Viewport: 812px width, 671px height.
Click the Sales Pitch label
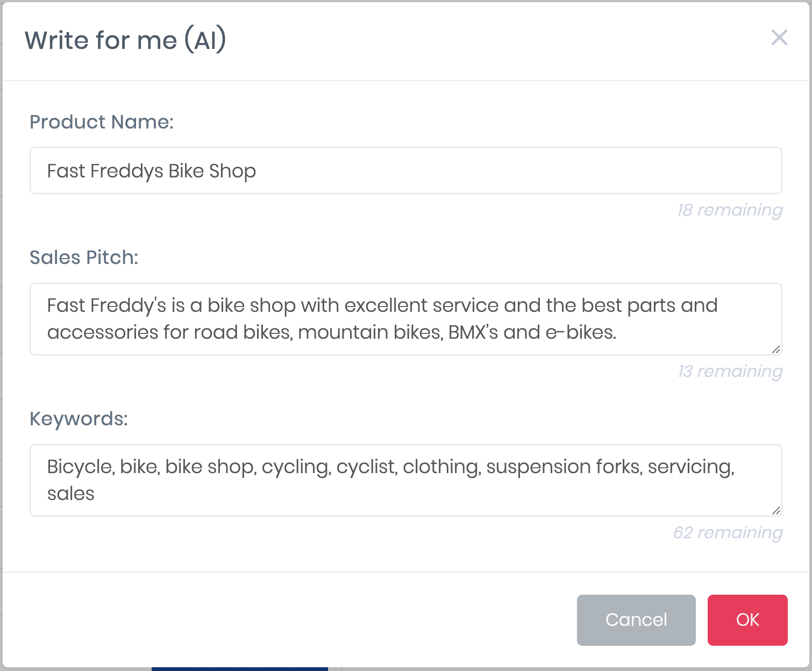point(84,258)
